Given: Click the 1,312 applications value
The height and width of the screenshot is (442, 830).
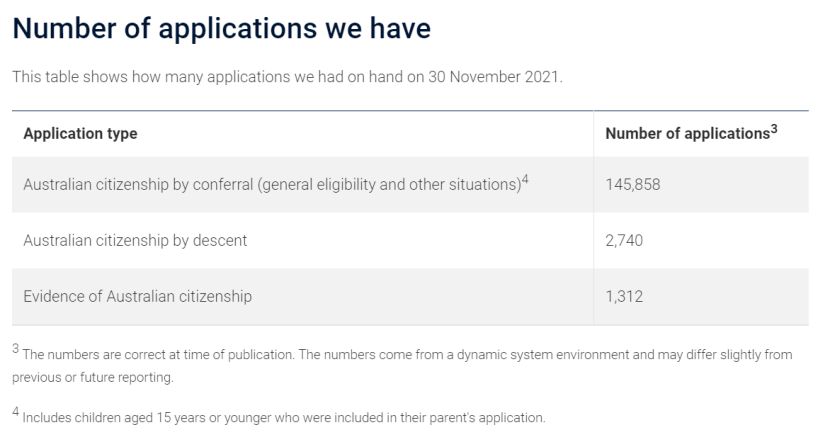Looking at the screenshot, I should 624,296.
